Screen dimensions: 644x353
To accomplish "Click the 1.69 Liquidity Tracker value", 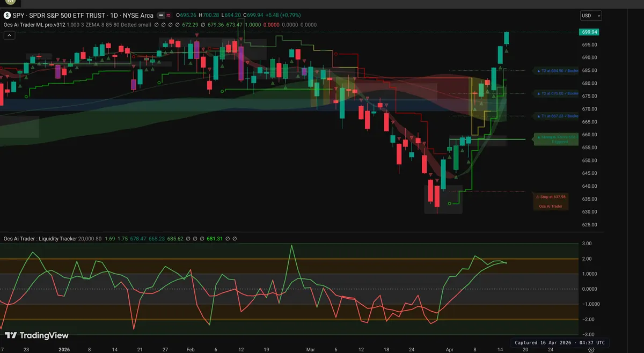I will 109,239.
